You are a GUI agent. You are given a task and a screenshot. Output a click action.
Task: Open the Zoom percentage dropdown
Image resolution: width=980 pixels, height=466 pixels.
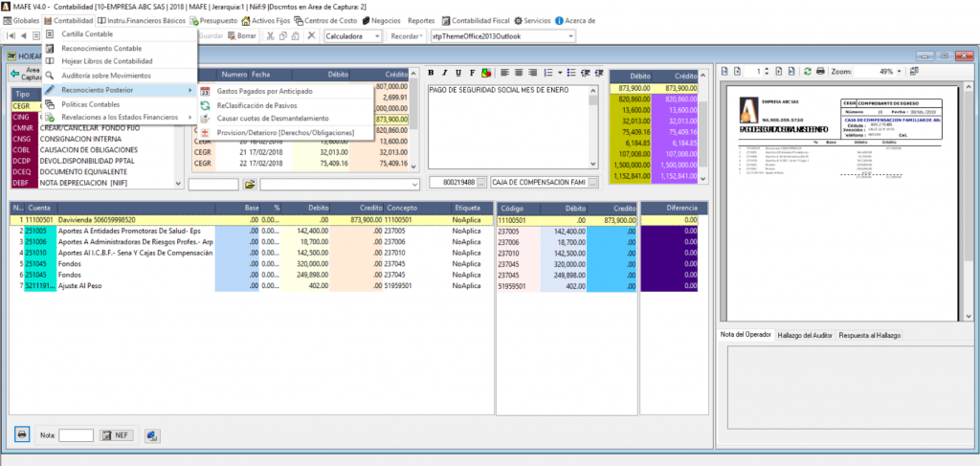[899, 71]
